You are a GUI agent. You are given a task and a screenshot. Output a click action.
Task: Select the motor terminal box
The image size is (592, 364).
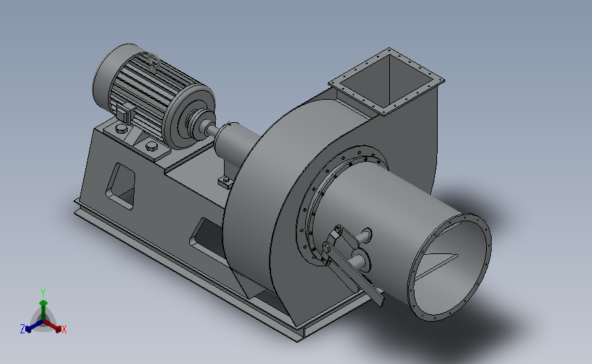pyautogui.click(x=126, y=113)
